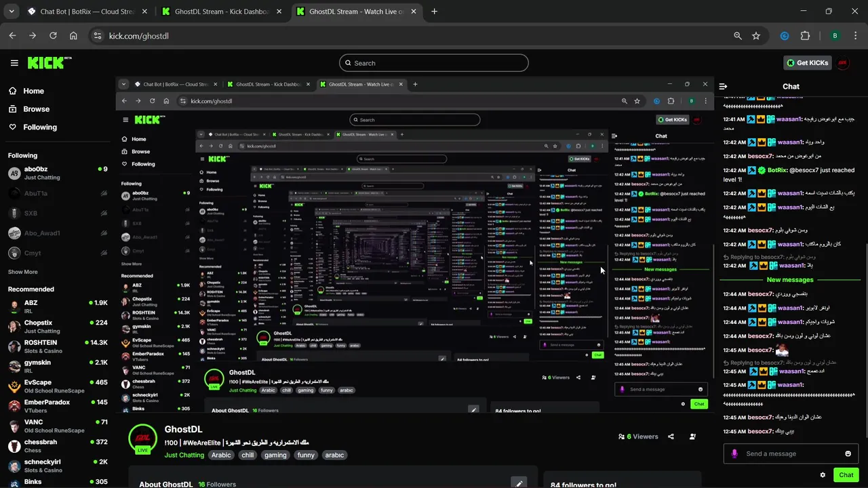This screenshot has height=488, width=868.
Task: Open EmberParadox VTubers channel
Action: (x=58, y=406)
